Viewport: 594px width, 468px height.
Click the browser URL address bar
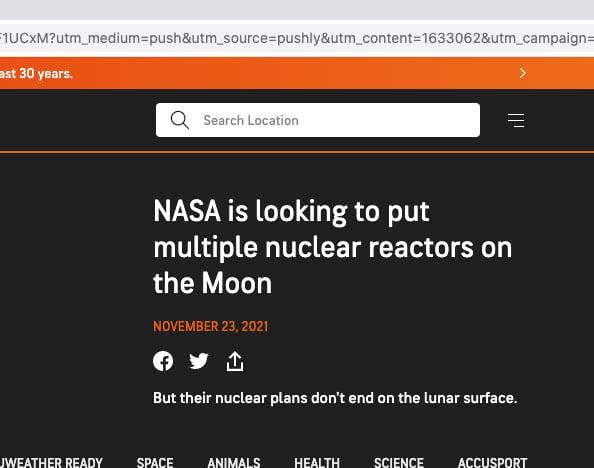297,38
